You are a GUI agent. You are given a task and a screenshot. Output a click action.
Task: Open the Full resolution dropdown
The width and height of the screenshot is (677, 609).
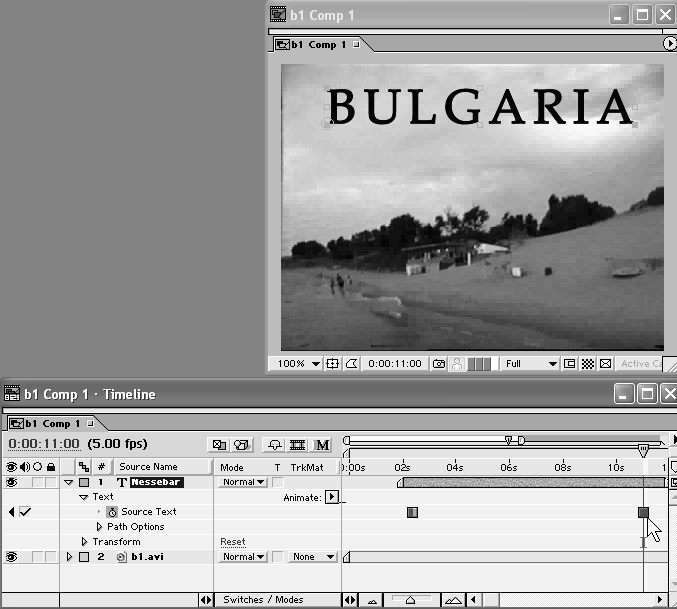click(x=530, y=364)
